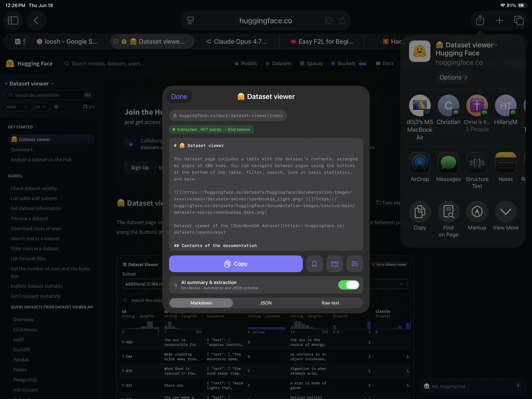Click the extensions puzzle icon
Image resolution: width=532 pixels, height=399 pixels.
point(329,20)
